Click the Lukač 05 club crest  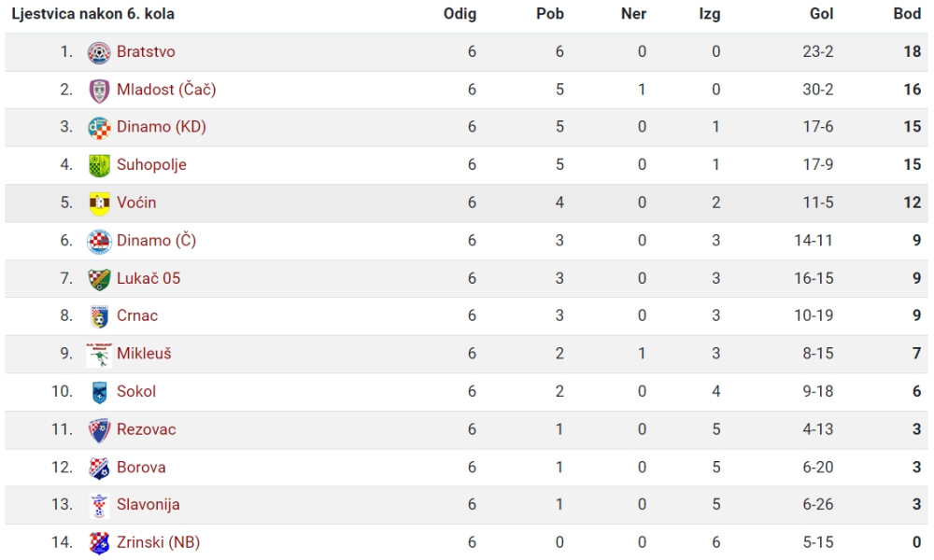click(x=99, y=279)
